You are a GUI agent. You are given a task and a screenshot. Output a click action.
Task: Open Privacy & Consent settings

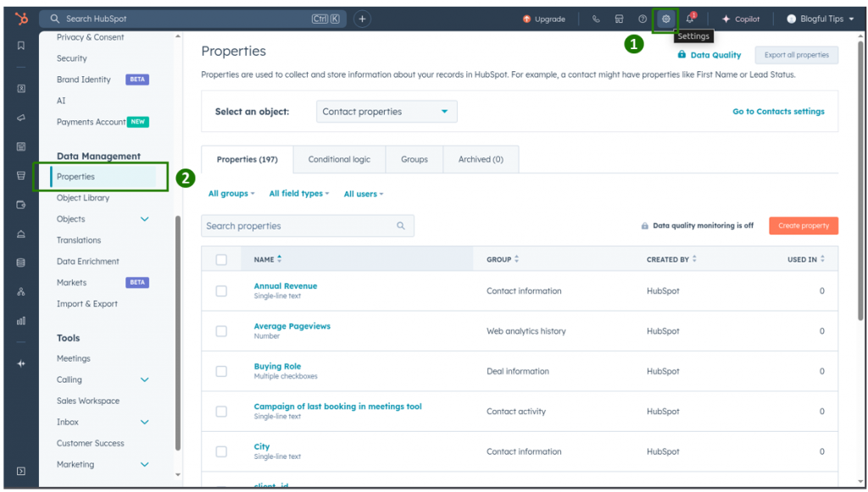(90, 37)
